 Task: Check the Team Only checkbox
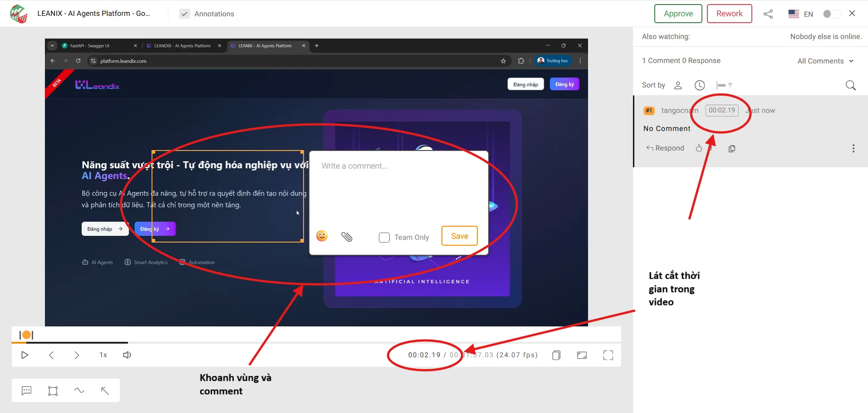pos(384,238)
